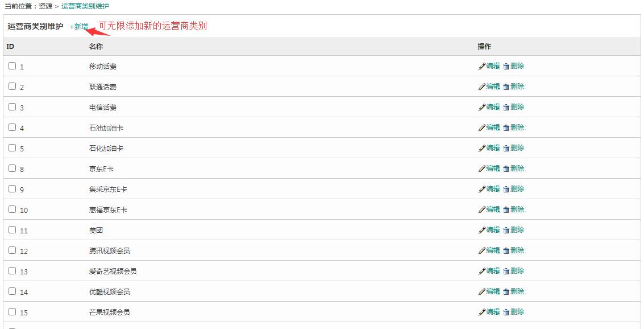Toggle the checkbox for 优酷视频会员
644x329 pixels.
click(x=13, y=291)
